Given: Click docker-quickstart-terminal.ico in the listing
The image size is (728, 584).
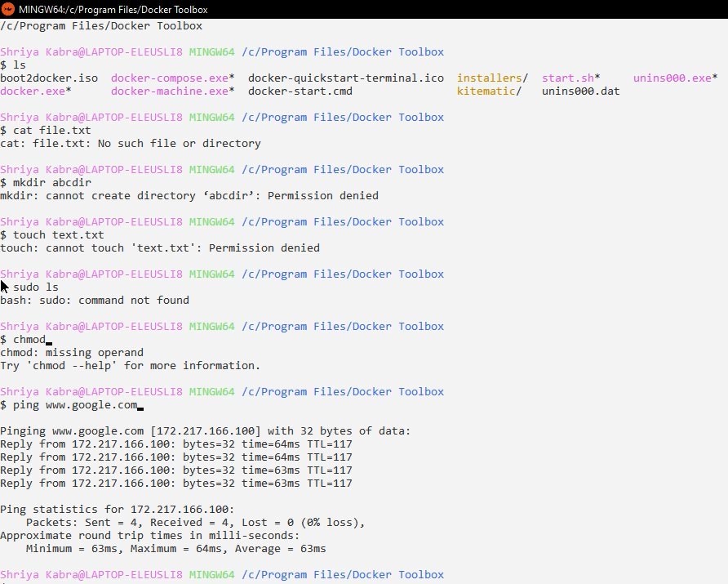Looking at the screenshot, I should click(346, 78).
